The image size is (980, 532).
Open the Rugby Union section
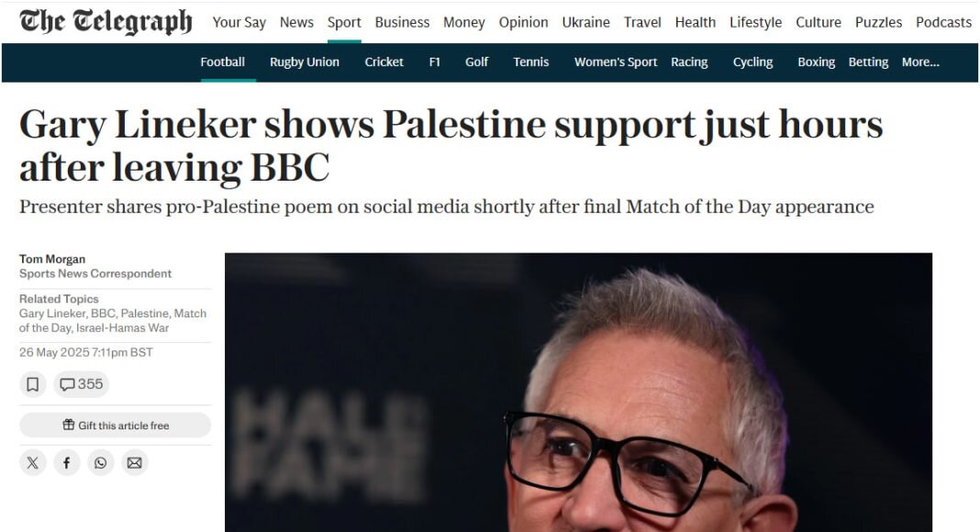coord(305,61)
